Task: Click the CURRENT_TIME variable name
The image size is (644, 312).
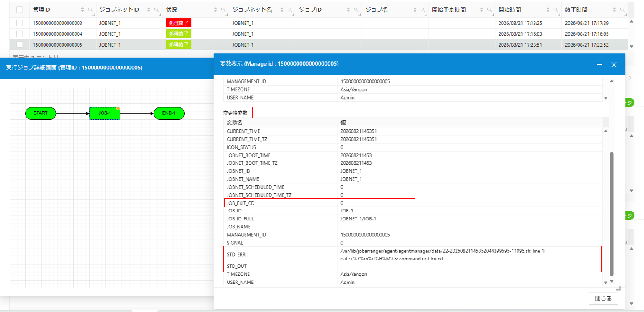Action: pos(243,131)
